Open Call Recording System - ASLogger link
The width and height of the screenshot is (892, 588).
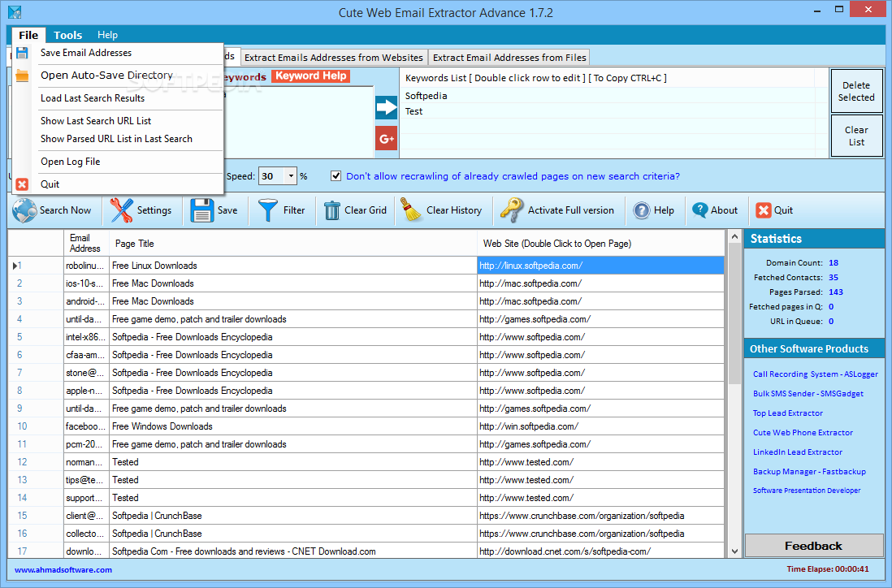coord(815,374)
